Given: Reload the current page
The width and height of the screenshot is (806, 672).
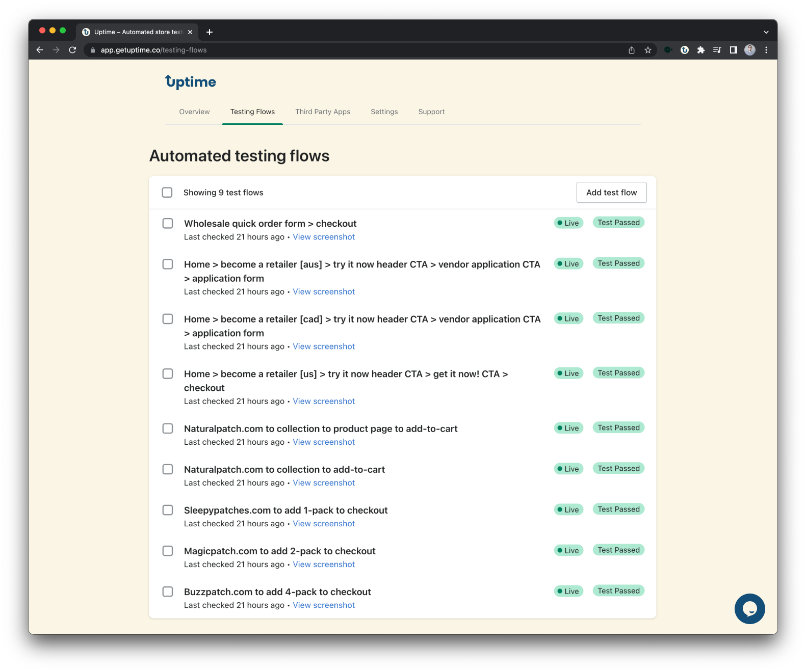Looking at the screenshot, I should (x=72, y=50).
